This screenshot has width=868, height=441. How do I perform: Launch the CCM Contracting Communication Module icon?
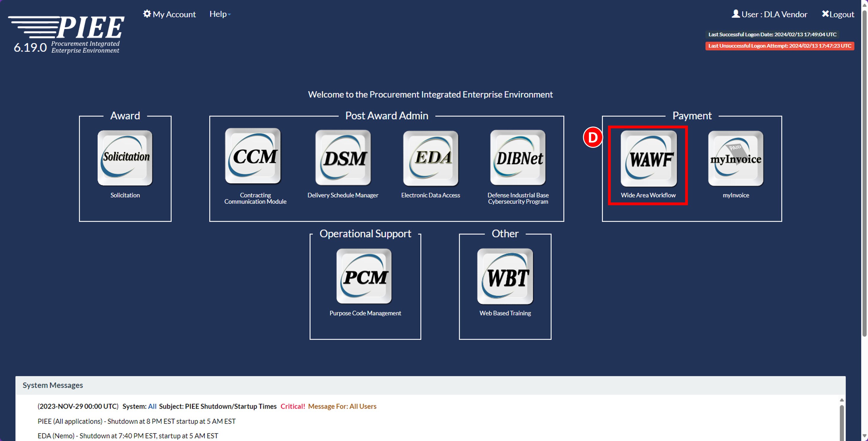(253, 156)
